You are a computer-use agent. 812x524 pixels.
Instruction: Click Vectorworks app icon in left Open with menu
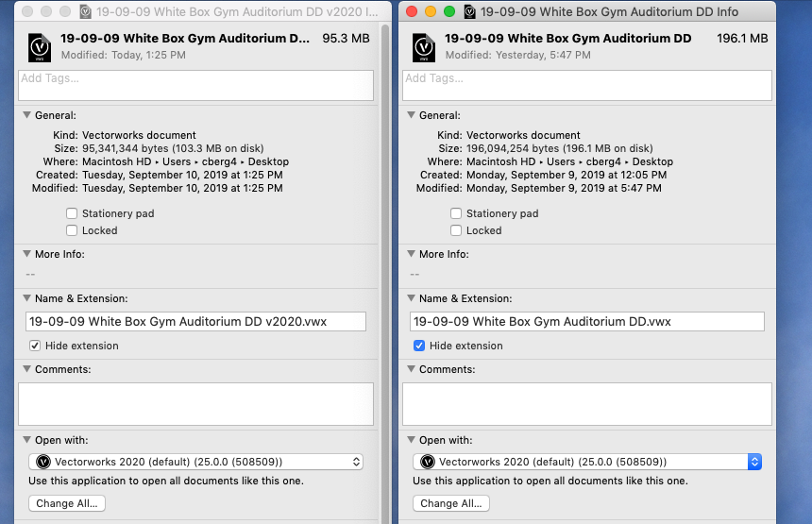click(x=42, y=462)
